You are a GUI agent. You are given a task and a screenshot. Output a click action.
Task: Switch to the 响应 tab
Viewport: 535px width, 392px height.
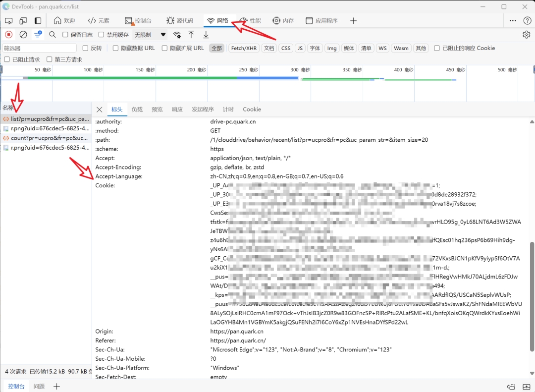tap(177, 110)
